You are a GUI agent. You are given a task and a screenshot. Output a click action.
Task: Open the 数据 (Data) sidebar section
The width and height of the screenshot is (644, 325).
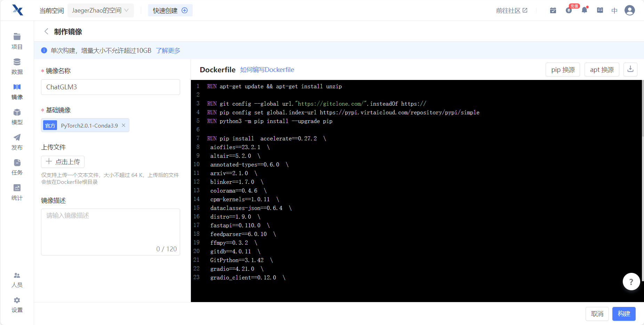[x=17, y=66]
